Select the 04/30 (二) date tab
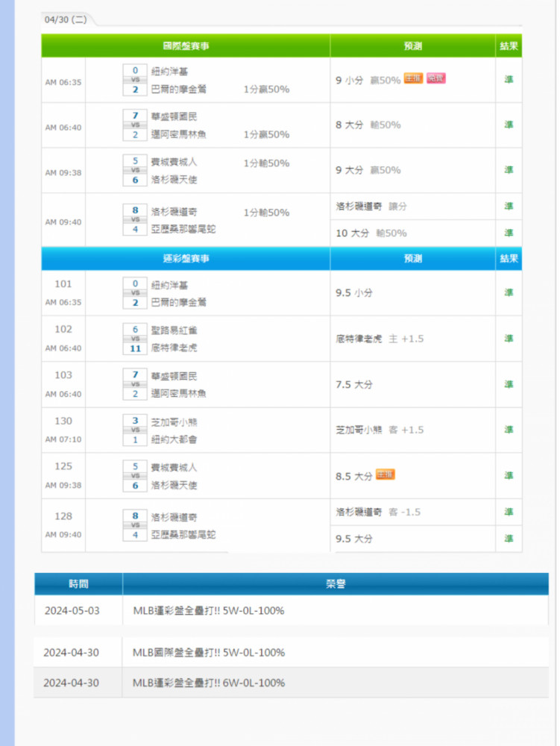560x746 pixels. tap(66, 19)
